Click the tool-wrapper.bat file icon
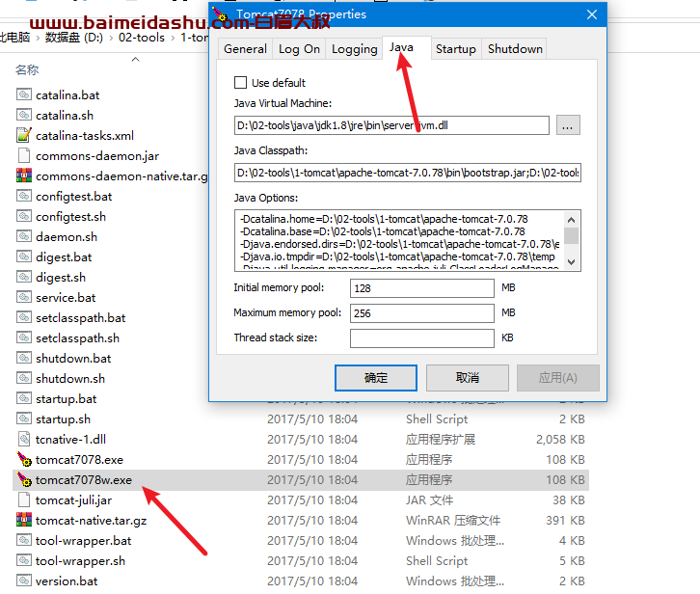The image size is (700, 594). [x=24, y=540]
